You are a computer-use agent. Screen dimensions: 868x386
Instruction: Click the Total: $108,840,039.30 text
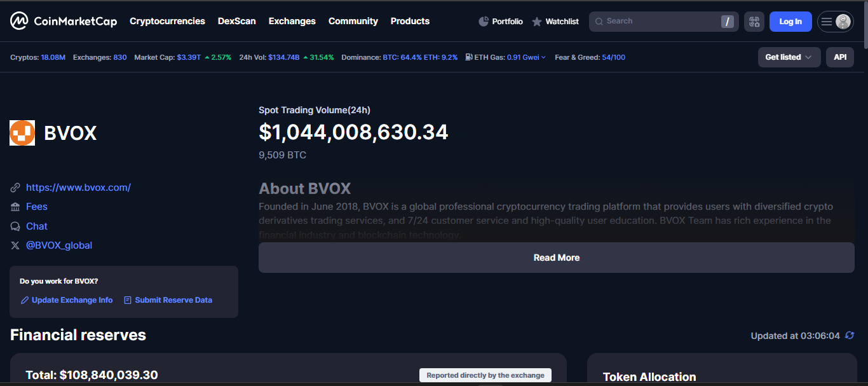92,375
